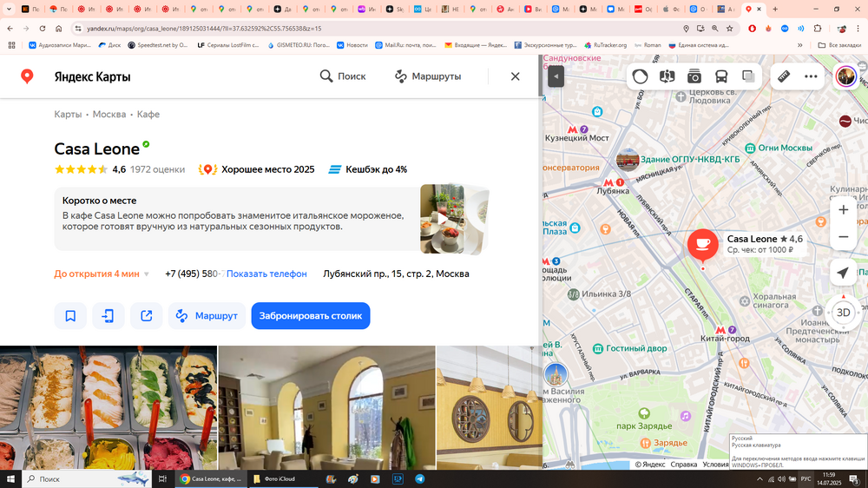
Task: Reload the page in Chrome
Action: [x=42, y=29]
